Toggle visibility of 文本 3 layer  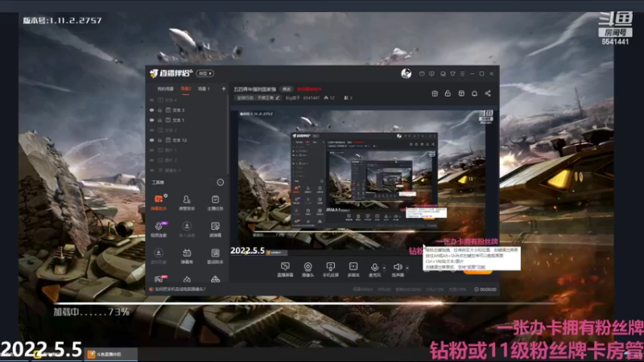[x=151, y=110]
